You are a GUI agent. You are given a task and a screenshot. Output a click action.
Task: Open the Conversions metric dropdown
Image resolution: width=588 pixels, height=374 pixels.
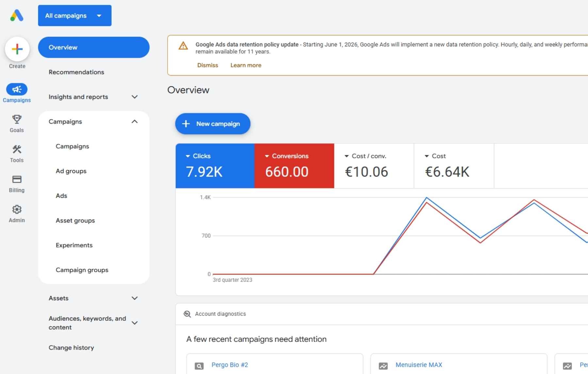(x=286, y=156)
